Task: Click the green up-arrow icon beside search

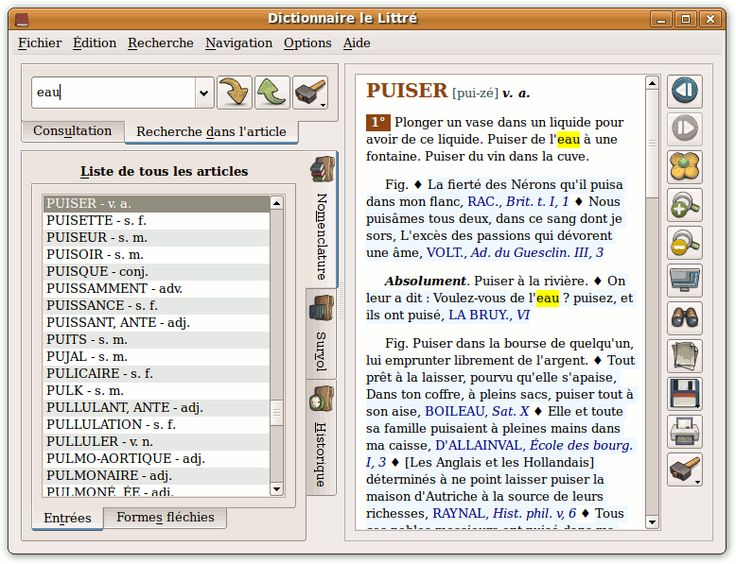Action: 272,92
